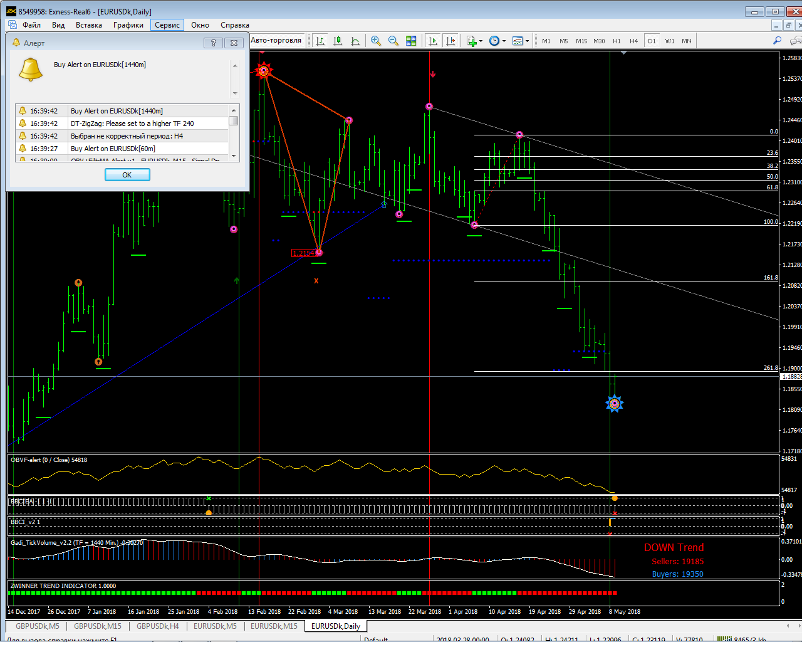Switch to candlestick chart mode
812x652 pixels.
tap(338, 41)
